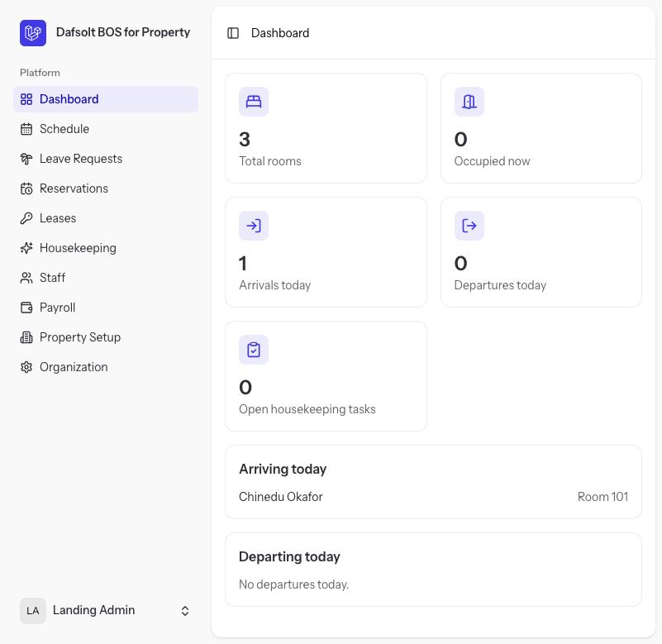Image resolution: width=662 pixels, height=644 pixels.
Task: Click the No departures today message
Action: (293, 584)
